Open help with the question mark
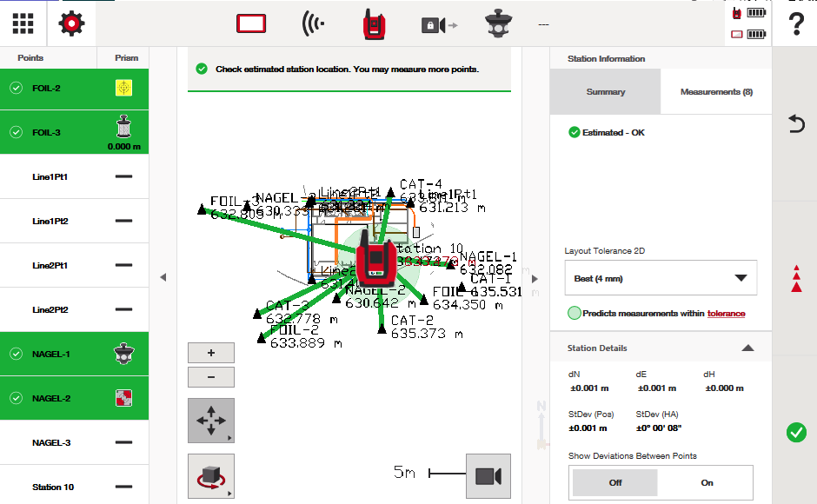 click(795, 23)
